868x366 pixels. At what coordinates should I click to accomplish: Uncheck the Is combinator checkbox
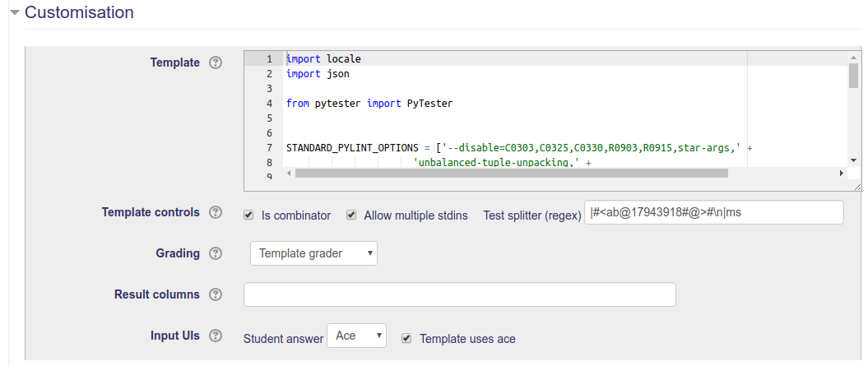(x=248, y=215)
